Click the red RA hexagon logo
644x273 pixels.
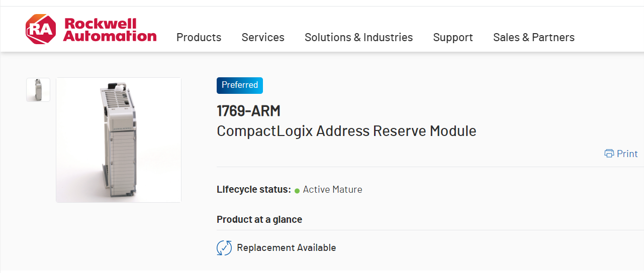(x=41, y=29)
